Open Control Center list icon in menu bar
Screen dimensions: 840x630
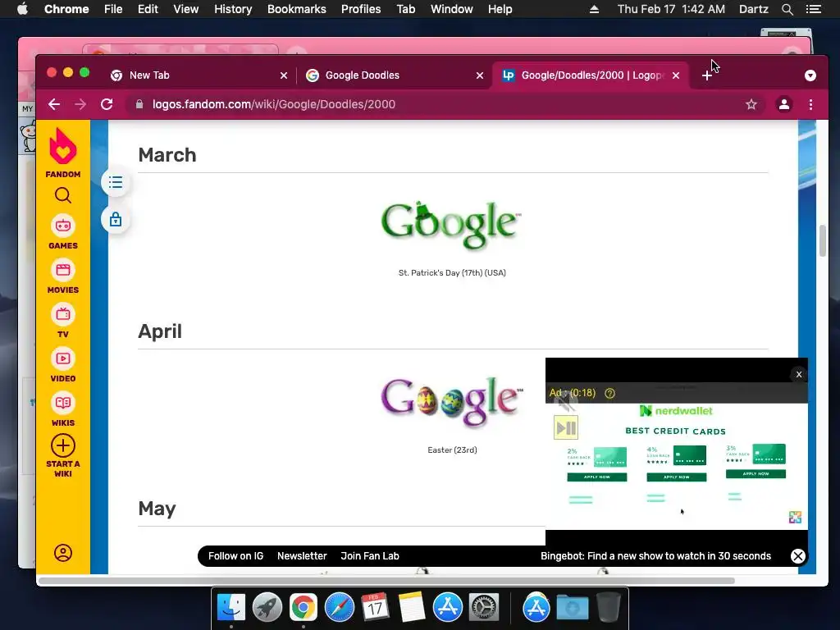point(813,9)
